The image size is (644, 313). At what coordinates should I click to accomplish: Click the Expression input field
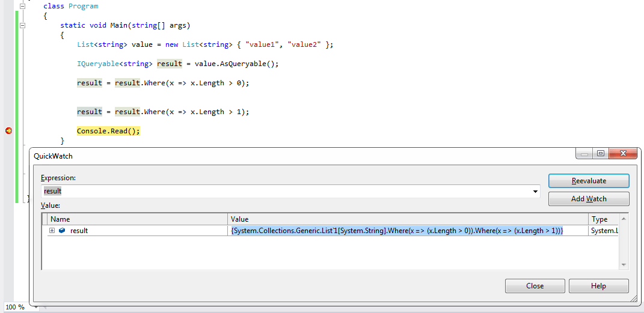click(290, 191)
